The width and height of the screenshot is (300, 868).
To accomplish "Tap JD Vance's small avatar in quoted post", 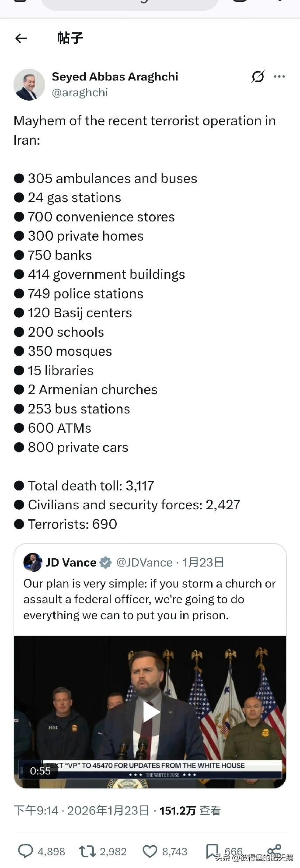I will 33,562.
